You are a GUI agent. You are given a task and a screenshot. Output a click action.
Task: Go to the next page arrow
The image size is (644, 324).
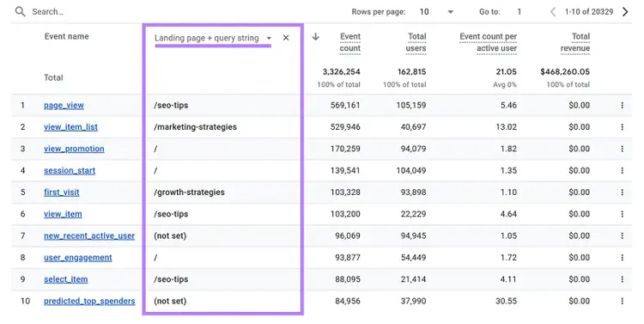pos(625,12)
